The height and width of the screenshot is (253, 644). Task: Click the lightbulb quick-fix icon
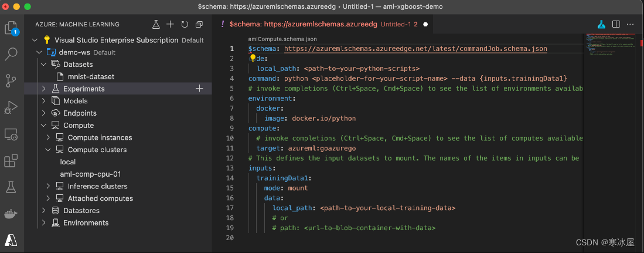pos(253,58)
